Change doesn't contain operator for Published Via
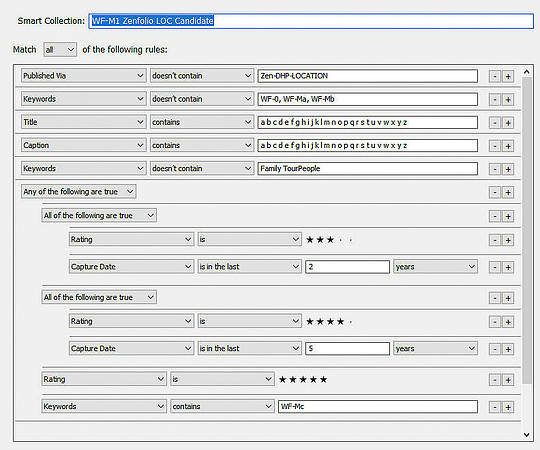The image size is (540, 450). click(202, 76)
